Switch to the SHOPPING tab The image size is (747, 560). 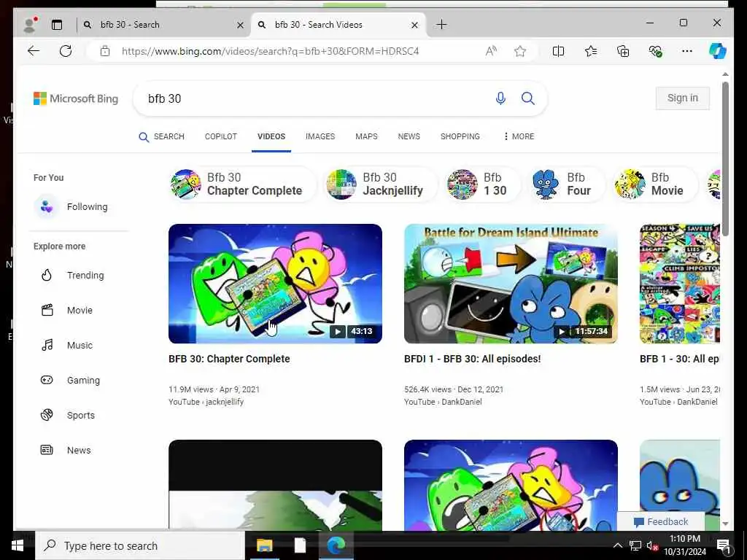tap(460, 136)
